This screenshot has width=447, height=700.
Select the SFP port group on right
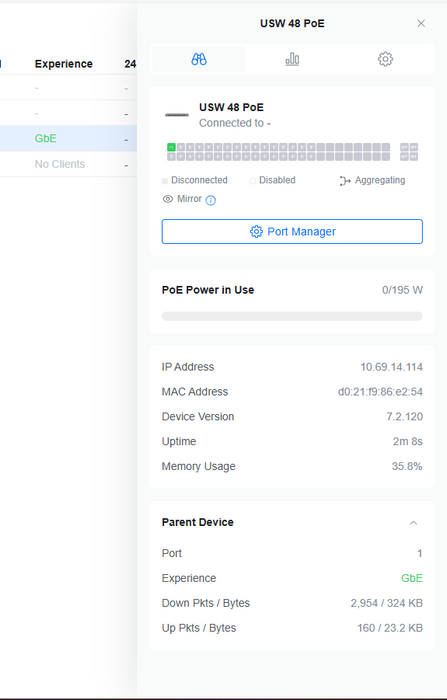409,152
